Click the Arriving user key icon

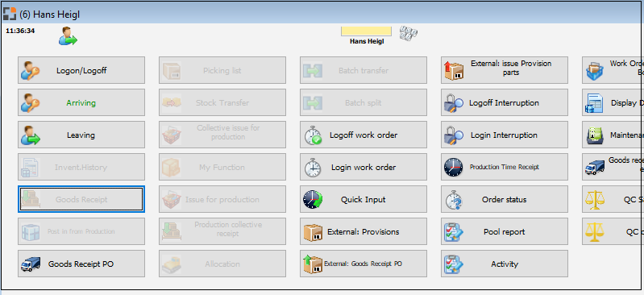(x=31, y=102)
